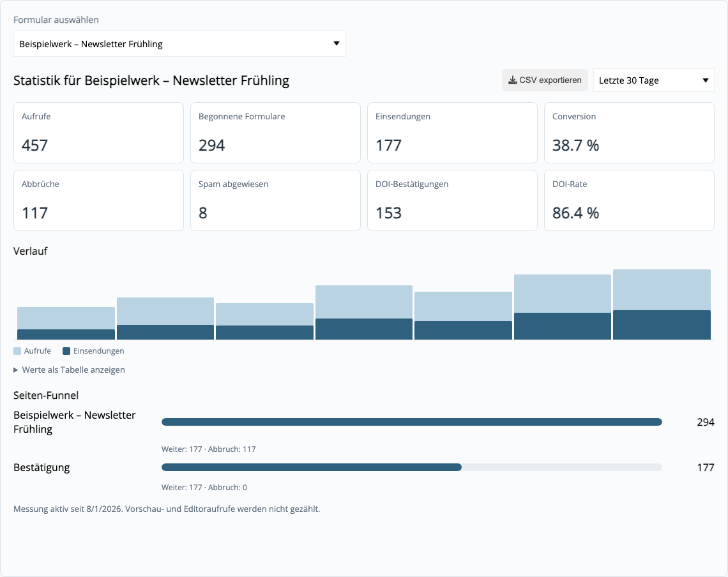Click the Verlauf section heading
Screen dimensions: 728x577
[31, 251]
